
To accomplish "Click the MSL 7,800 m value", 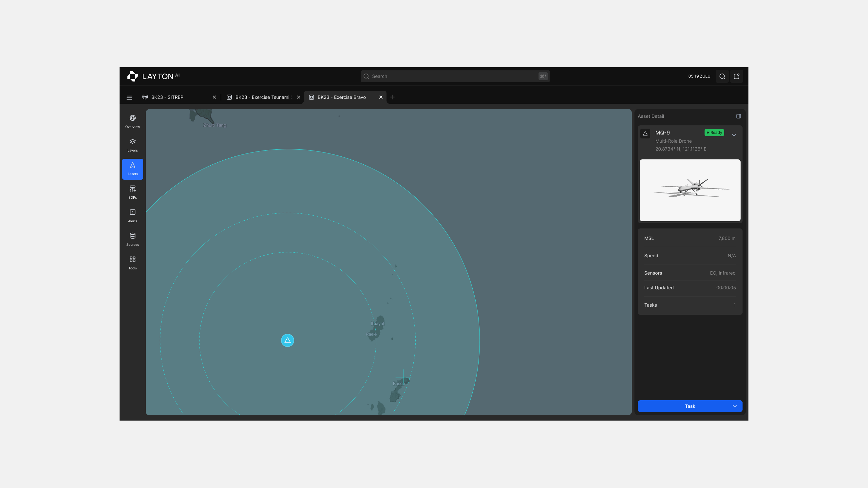I will tap(727, 238).
